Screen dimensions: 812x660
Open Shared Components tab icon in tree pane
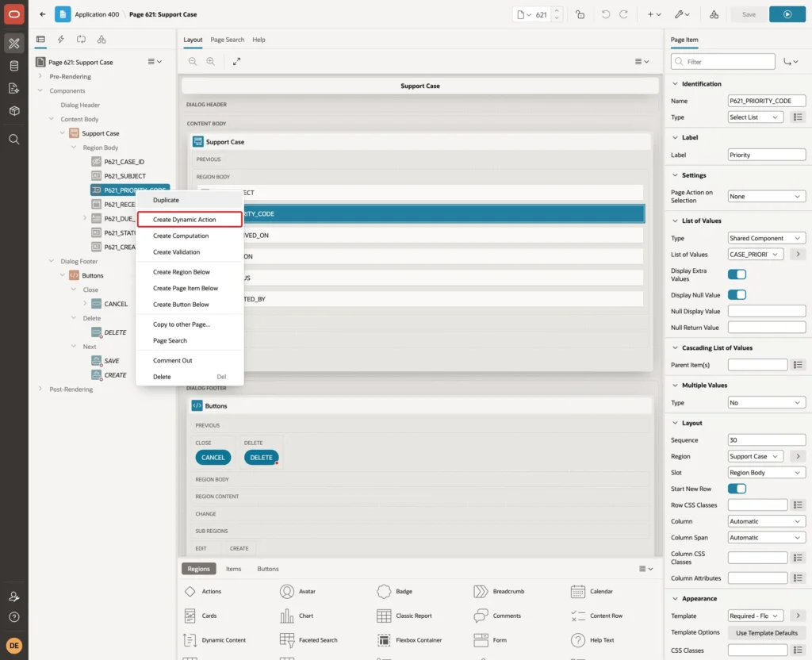point(101,40)
